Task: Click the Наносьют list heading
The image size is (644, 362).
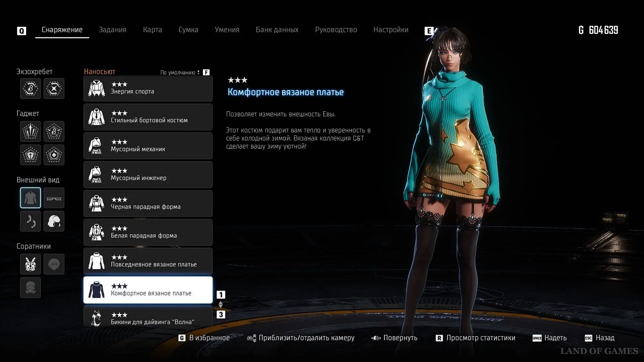Action: pos(99,71)
